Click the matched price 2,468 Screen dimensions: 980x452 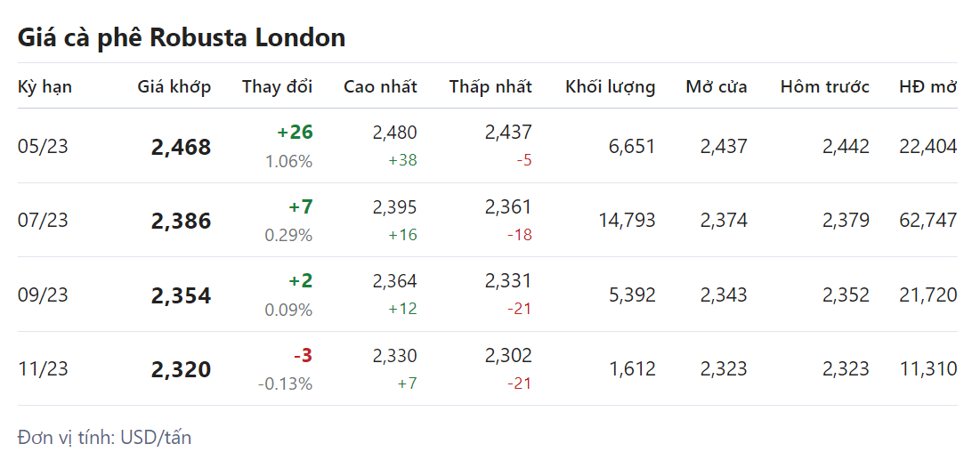coord(182,147)
